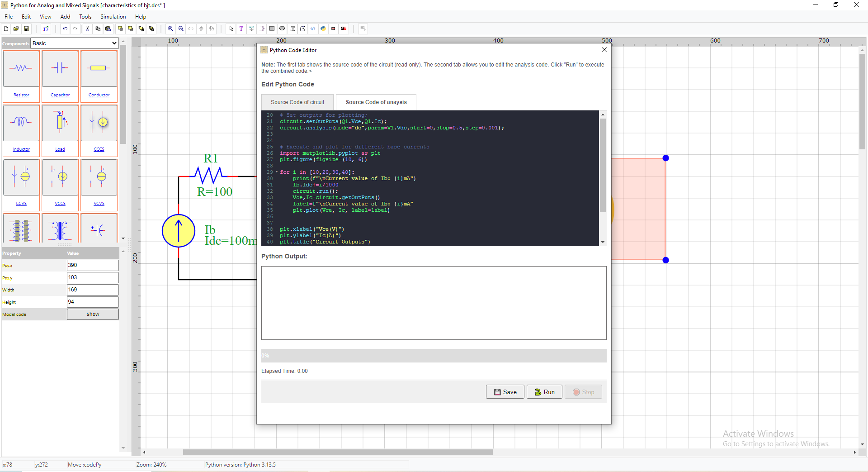Viewport: 868px width, 472px height.
Task: Choose the Inductor component thumbnail
Action: tap(21, 123)
